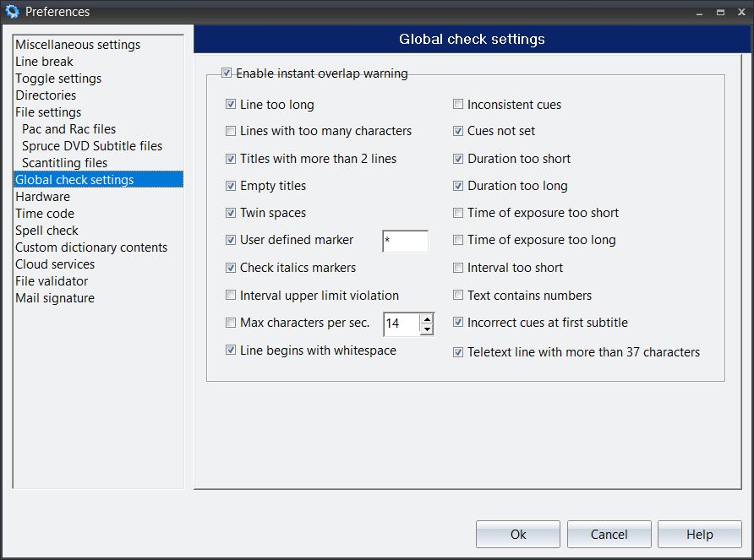Viewport: 754px width, 560px height.
Task: Click the Preferences gear icon in title bar
Action: tap(13, 11)
